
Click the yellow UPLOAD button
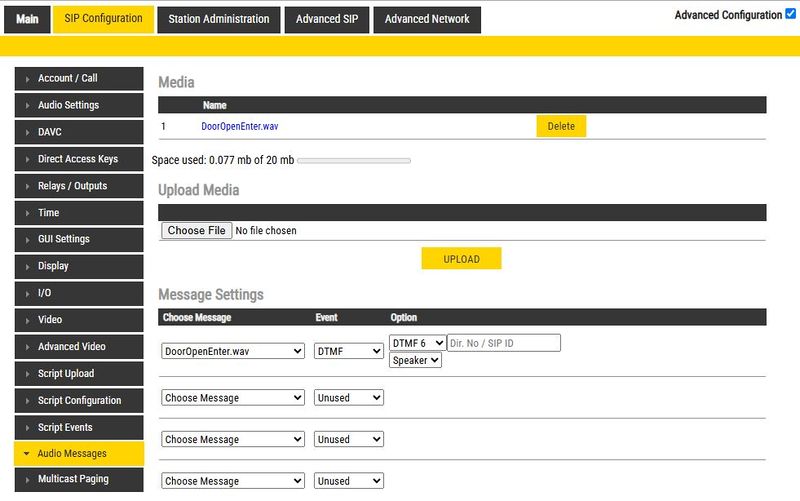pos(461,259)
